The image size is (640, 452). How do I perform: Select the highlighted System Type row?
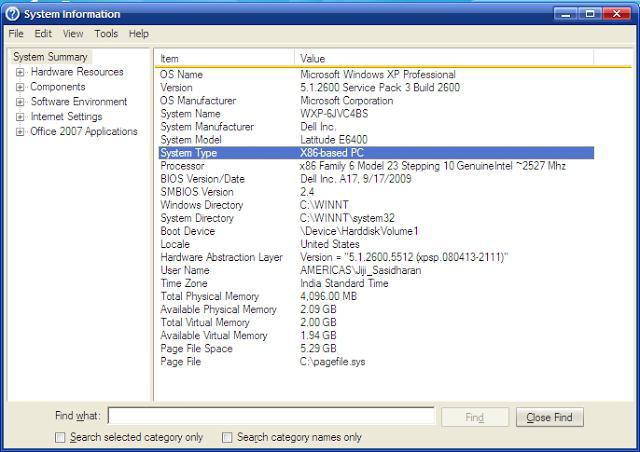[376, 153]
